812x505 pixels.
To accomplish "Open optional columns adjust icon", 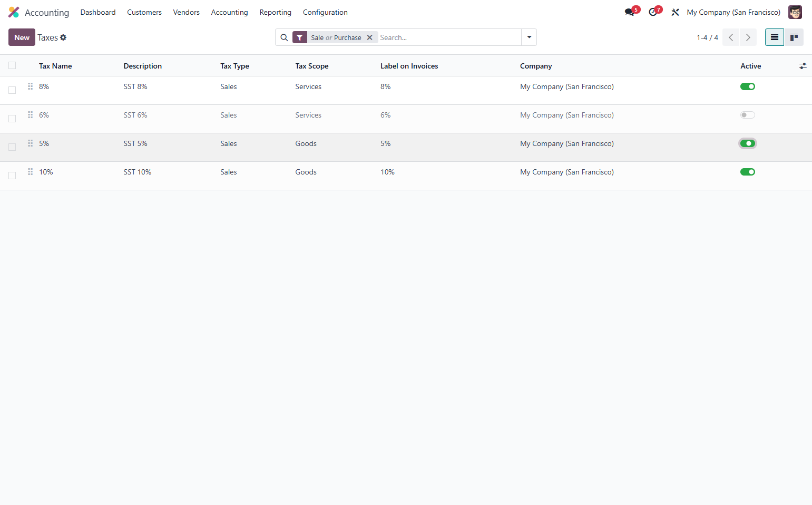I will [803, 66].
